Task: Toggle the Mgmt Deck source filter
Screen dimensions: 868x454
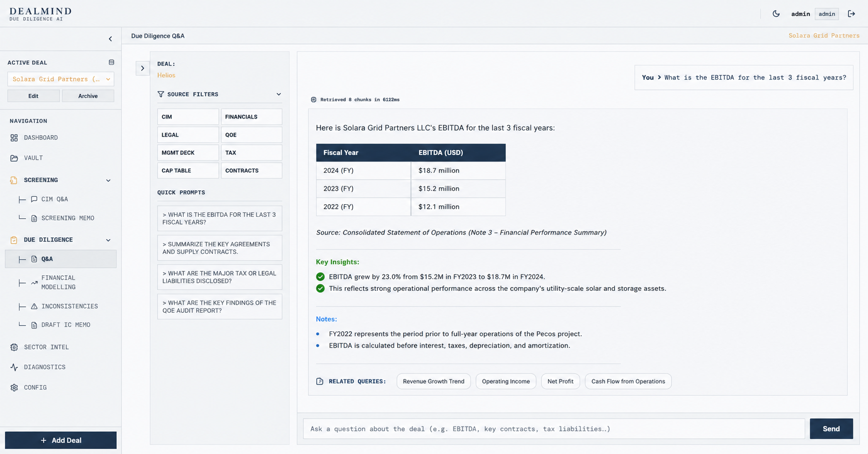Action: [x=188, y=153]
